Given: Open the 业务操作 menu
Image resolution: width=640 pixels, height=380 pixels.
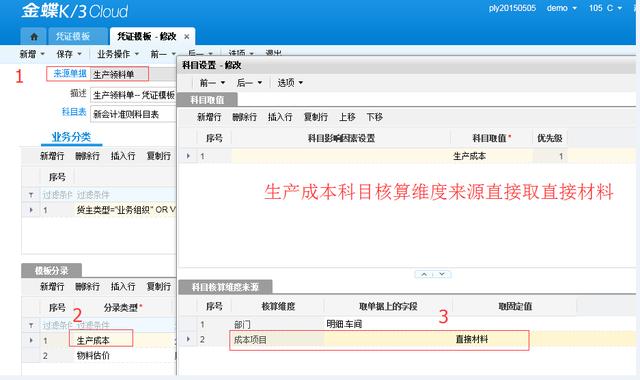Looking at the screenshot, I should [x=118, y=54].
